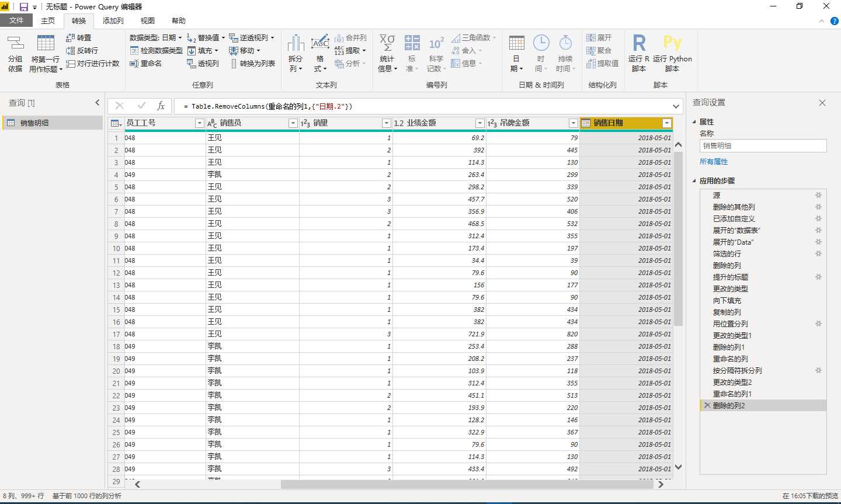This screenshot has height=504, width=841.
Task: Click 对行进行计数 count rows
Action: 93,63
